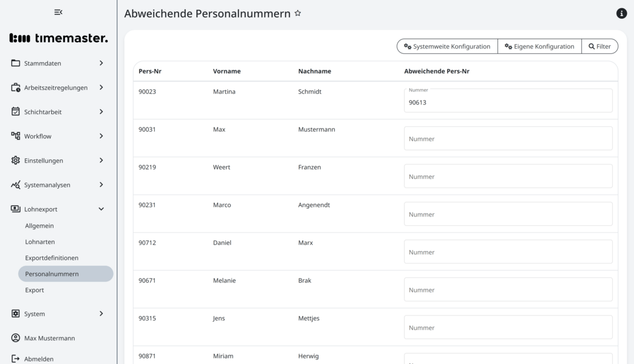Click the Einstellungen gear icon
This screenshot has width=634, height=364.
point(16,160)
